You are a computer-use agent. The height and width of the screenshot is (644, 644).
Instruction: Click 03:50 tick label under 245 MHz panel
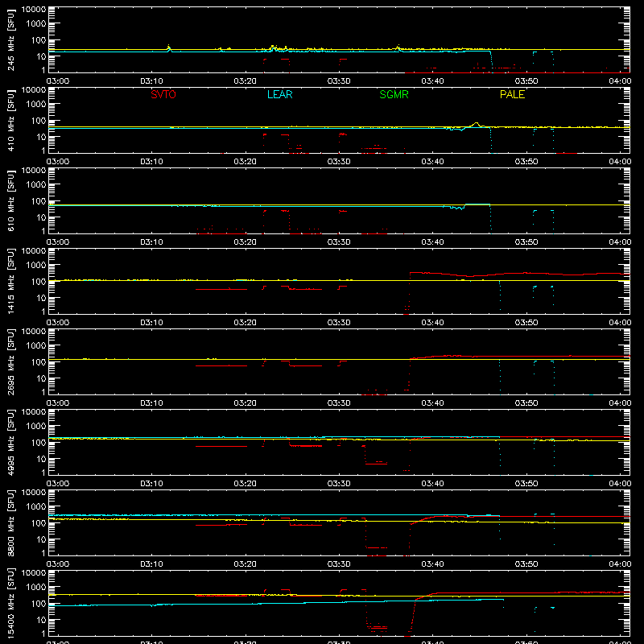[526, 81]
